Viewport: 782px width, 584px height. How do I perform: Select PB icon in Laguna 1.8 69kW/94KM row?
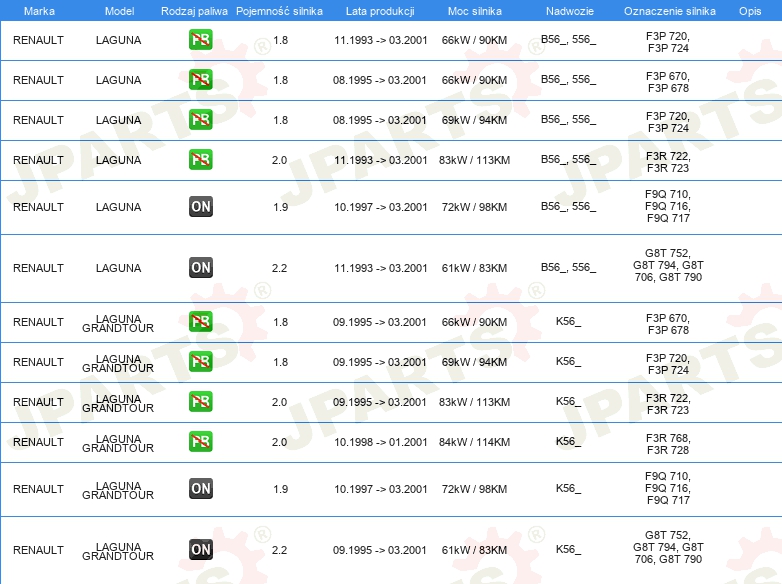tap(200, 120)
